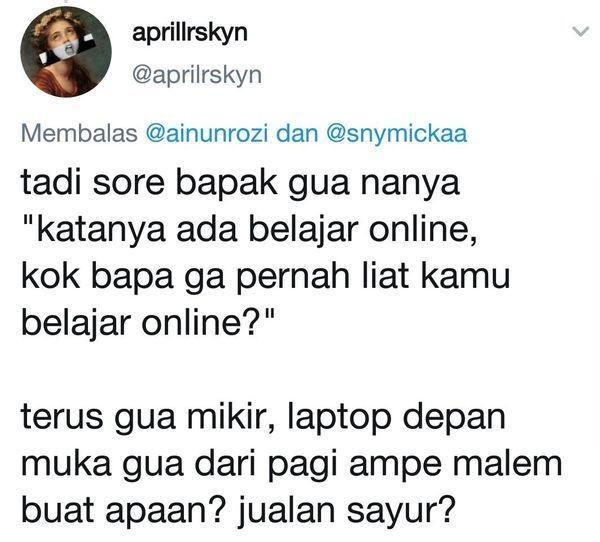Open the @snymickaa mention link

(x=397, y=134)
